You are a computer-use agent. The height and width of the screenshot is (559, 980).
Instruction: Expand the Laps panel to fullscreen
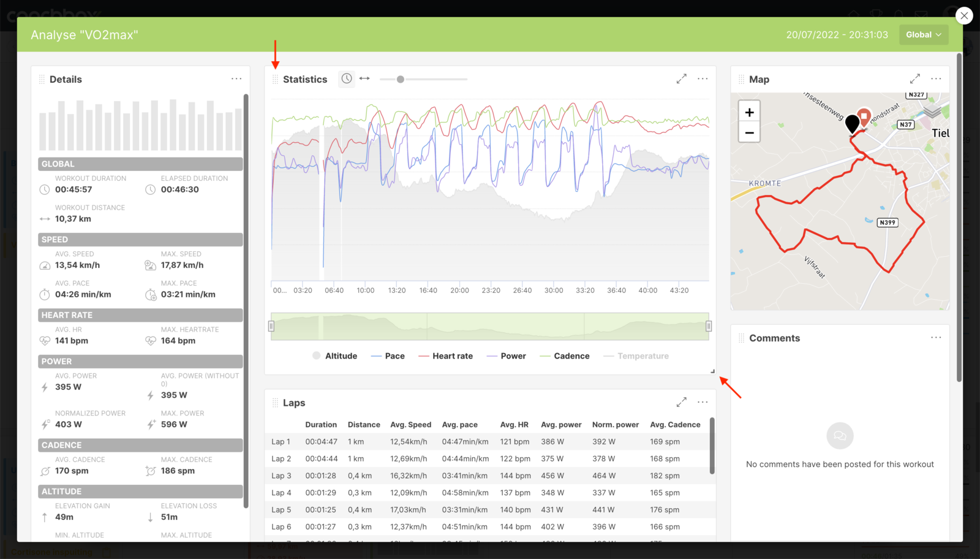pyautogui.click(x=681, y=402)
